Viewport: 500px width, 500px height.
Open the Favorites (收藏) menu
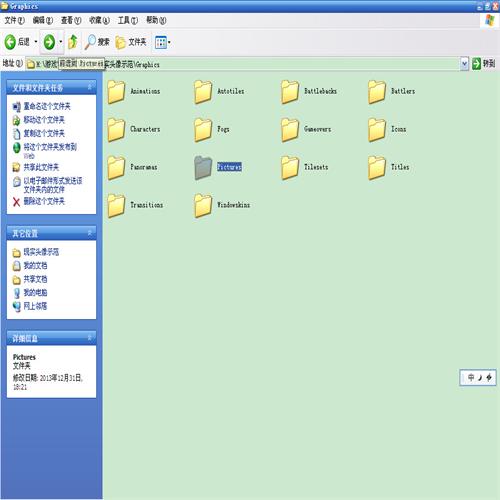[x=99, y=20]
